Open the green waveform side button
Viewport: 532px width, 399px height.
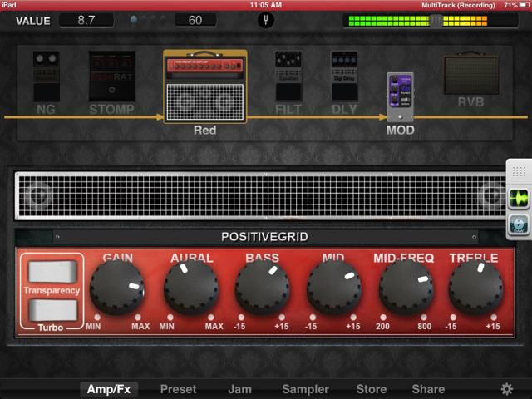(519, 199)
